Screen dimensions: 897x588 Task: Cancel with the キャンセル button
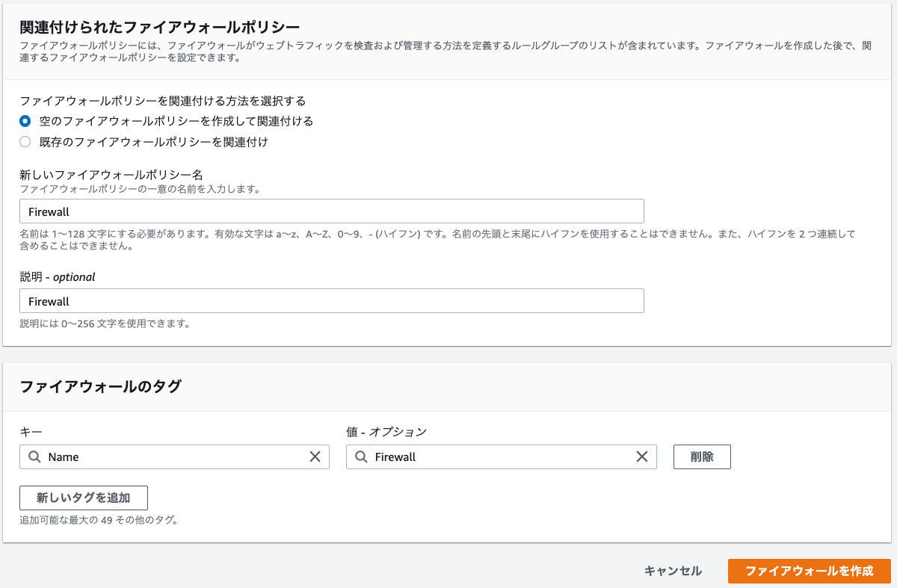tap(673, 571)
